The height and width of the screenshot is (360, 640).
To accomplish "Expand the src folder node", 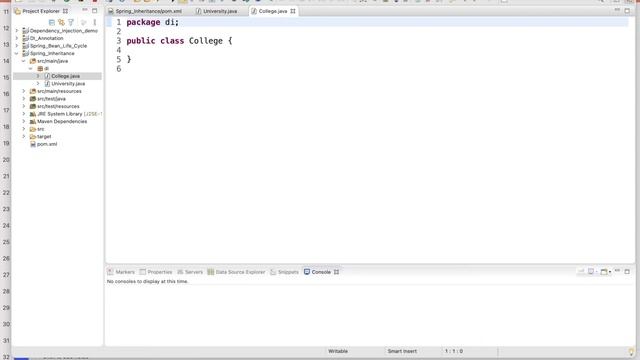I will pyautogui.click(x=24, y=129).
